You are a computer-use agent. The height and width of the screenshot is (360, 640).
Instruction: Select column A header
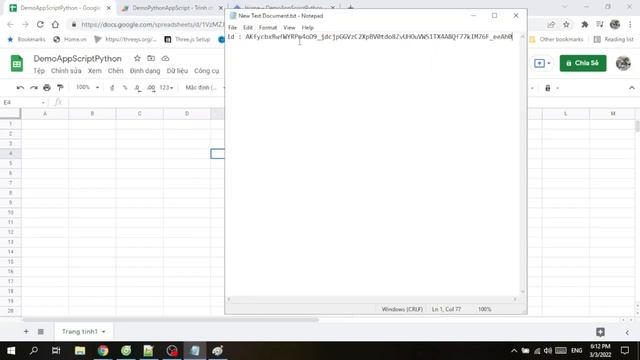click(x=45, y=114)
